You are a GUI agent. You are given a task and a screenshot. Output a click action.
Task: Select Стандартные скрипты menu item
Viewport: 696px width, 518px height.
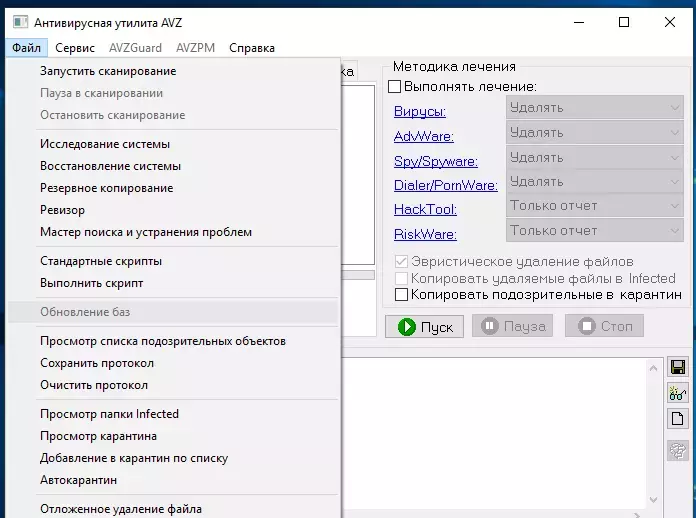(173, 261)
